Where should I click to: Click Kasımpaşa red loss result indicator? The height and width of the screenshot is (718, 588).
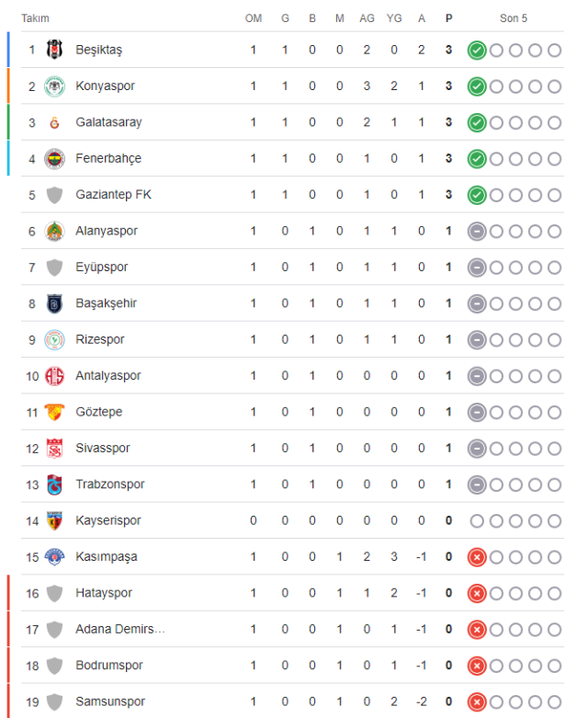pyautogui.click(x=476, y=557)
